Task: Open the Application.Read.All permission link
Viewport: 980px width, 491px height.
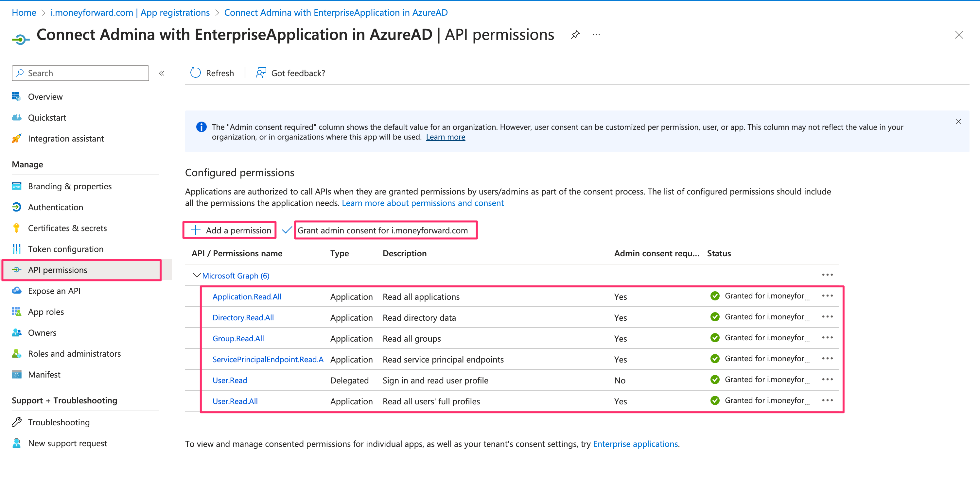Action: click(247, 296)
